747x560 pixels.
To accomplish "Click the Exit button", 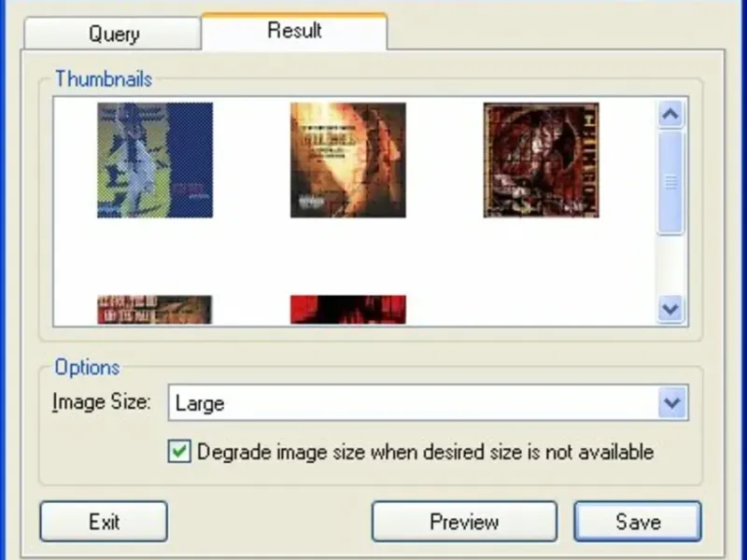I will click(x=104, y=522).
